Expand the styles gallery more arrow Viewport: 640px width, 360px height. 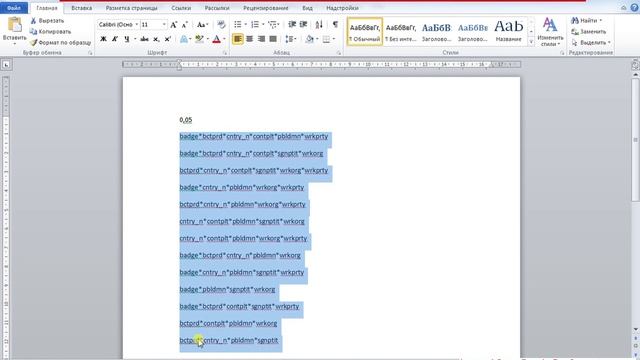click(x=531, y=41)
